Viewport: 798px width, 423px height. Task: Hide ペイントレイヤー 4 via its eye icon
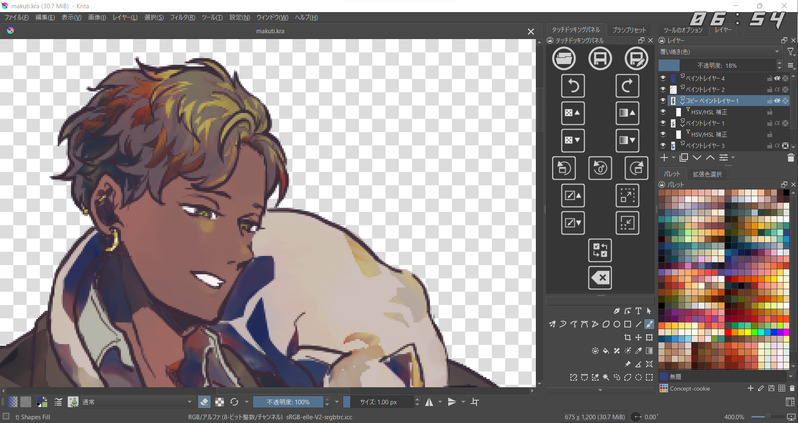[663, 78]
